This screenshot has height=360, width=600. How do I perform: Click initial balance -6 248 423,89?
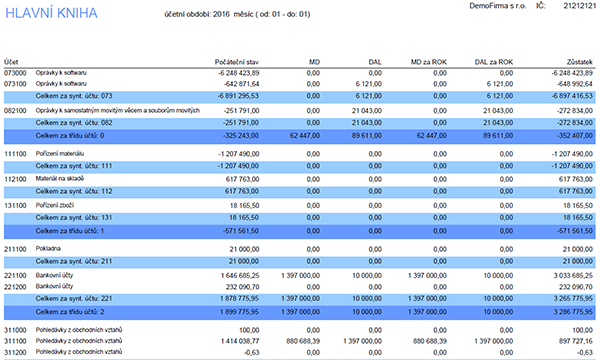click(238, 73)
